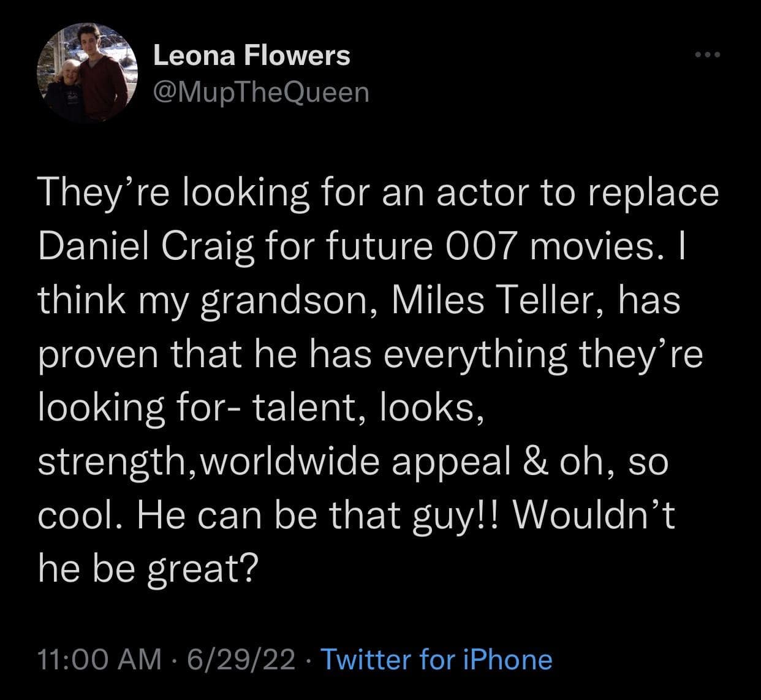Click the @MupTheQueen handle
This screenshot has height=700, width=761.
coord(261,92)
